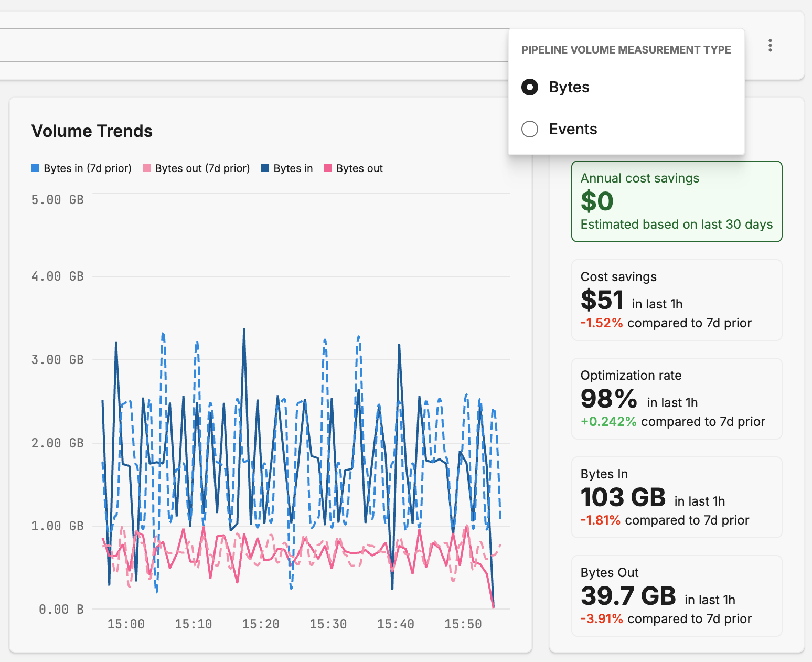812x662 pixels.
Task: Hide the Bytes out (7d prior) series label
Action: pyautogui.click(x=202, y=168)
